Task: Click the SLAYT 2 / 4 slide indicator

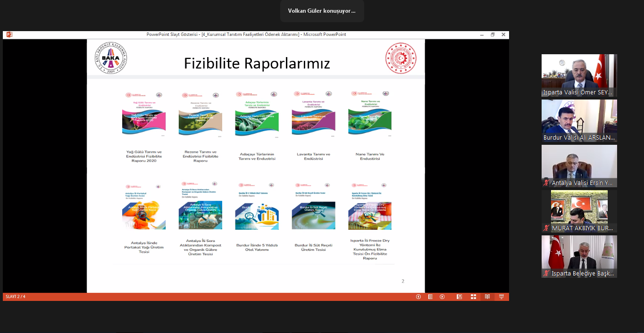Action: [16, 297]
